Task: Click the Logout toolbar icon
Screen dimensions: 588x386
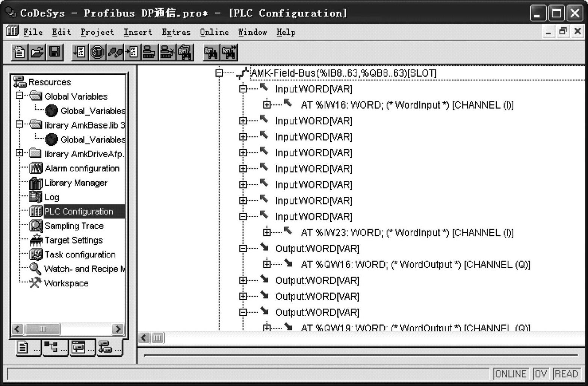Action: pos(167,52)
